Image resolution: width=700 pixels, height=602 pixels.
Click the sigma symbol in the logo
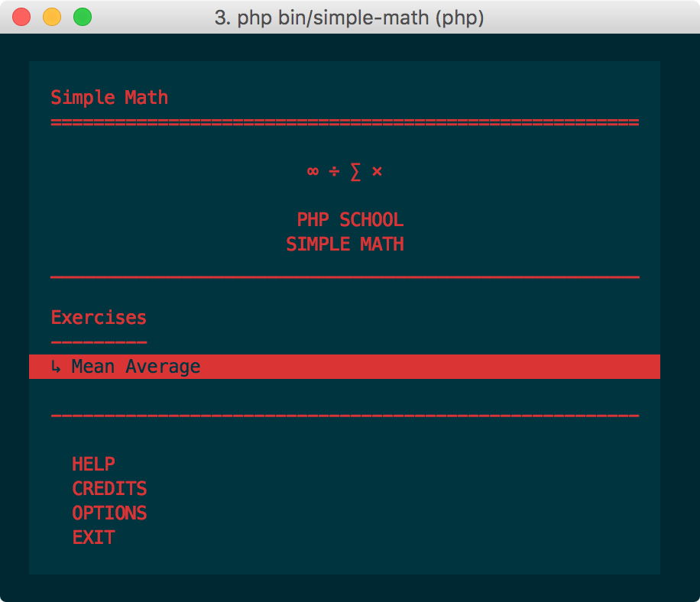tap(355, 172)
